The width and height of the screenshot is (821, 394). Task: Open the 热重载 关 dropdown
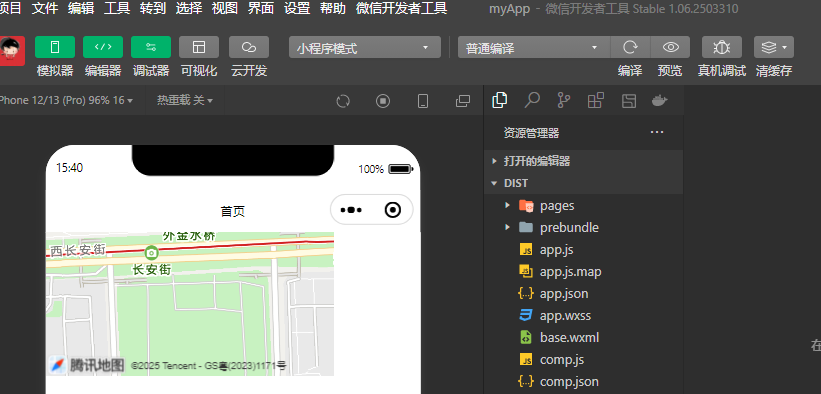pos(184,100)
